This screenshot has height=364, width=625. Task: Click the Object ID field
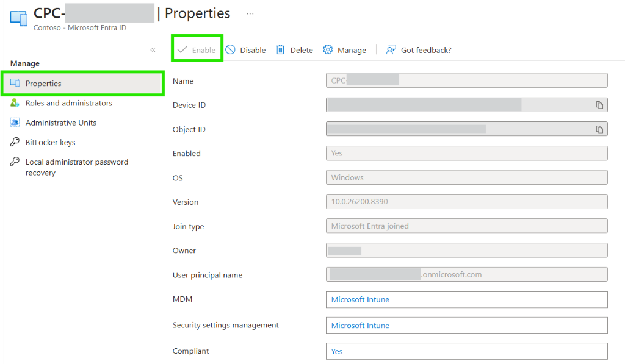point(467,129)
